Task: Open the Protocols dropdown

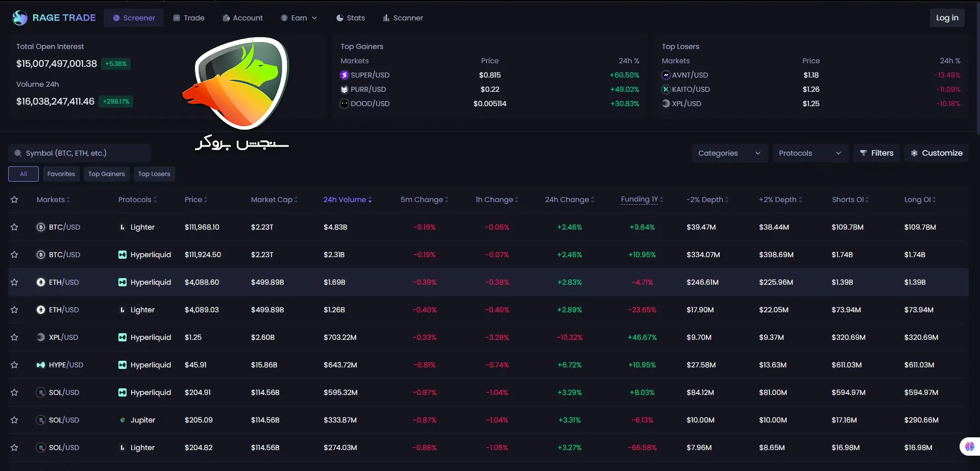Action: tap(810, 153)
